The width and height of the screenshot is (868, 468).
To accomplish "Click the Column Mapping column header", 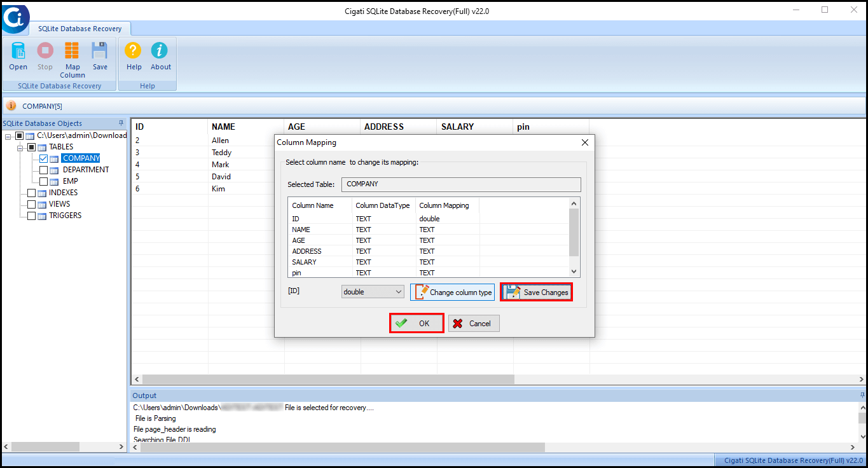I will pyautogui.click(x=447, y=205).
